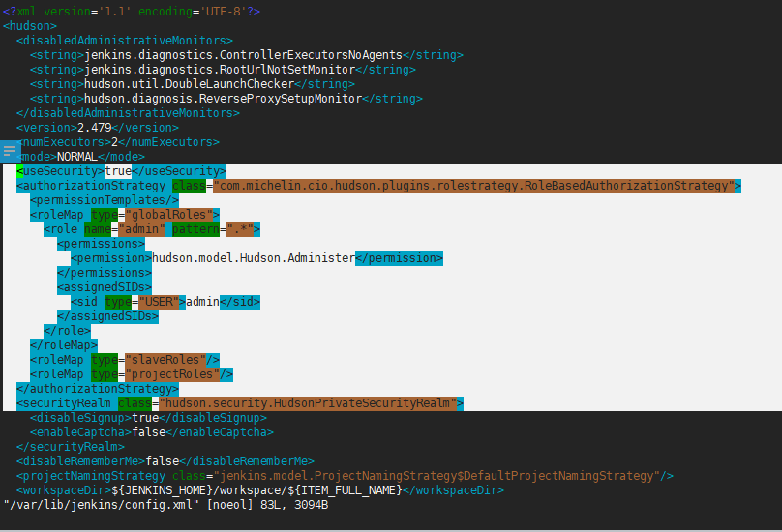Select numExecutors value 2

(x=115, y=142)
